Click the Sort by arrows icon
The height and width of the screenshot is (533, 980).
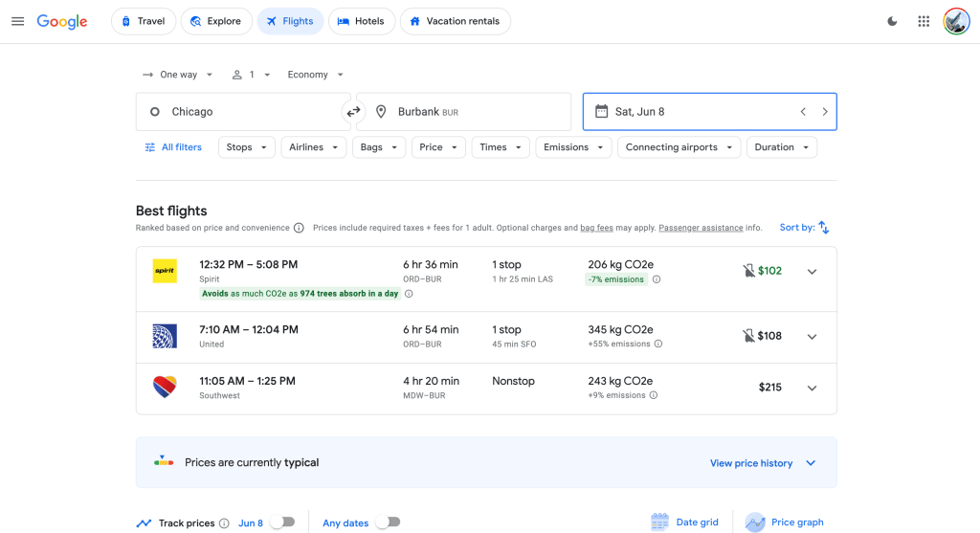coord(824,228)
